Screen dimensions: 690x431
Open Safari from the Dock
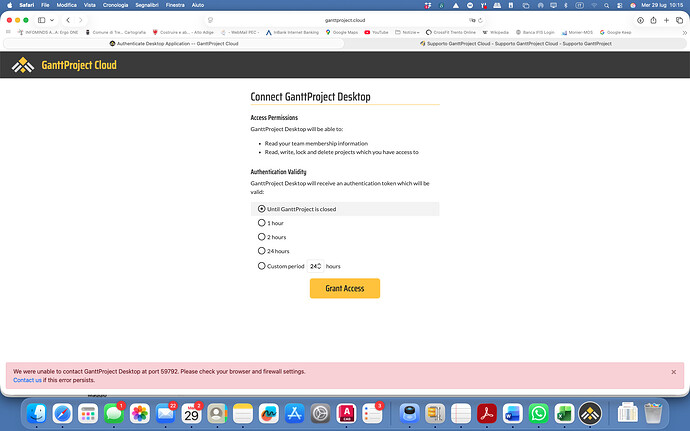(62, 413)
